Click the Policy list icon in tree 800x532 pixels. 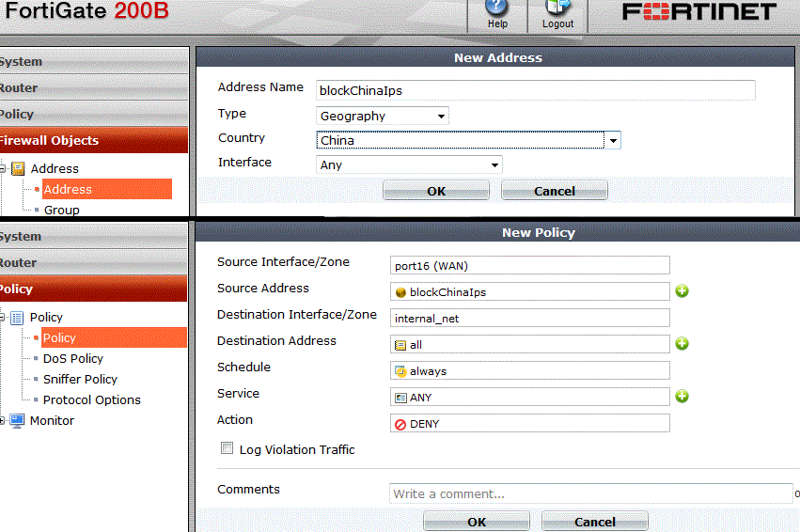pyautogui.click(x=17, y=318)
